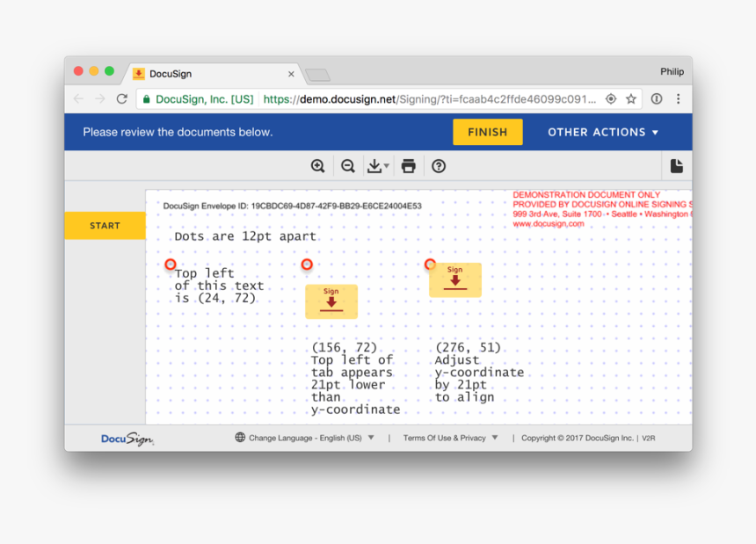Click the DocuSign logo in footer
Image resolution: width=756 pixels, height=544 pixels.
coord(127,439)
